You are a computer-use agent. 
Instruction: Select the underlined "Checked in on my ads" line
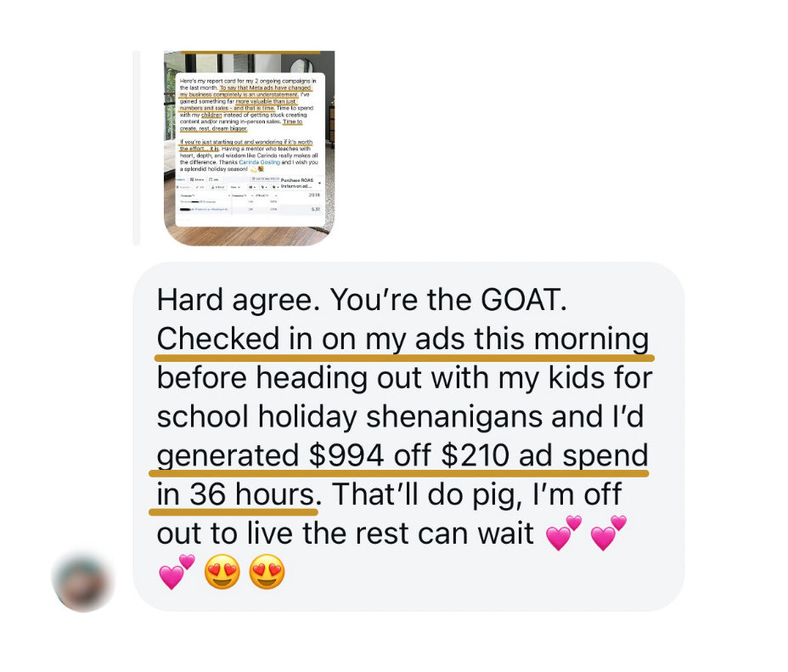[403, 339]
